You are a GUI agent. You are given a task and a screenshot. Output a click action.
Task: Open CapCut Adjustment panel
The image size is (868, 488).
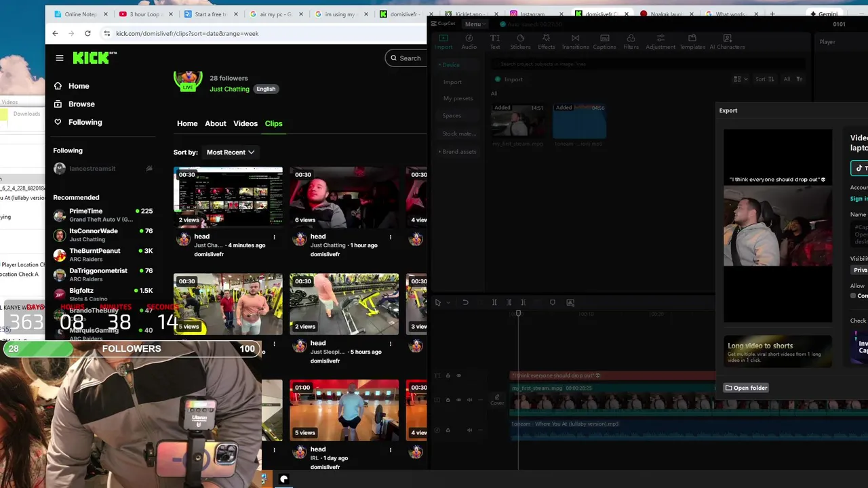point(660,42)
